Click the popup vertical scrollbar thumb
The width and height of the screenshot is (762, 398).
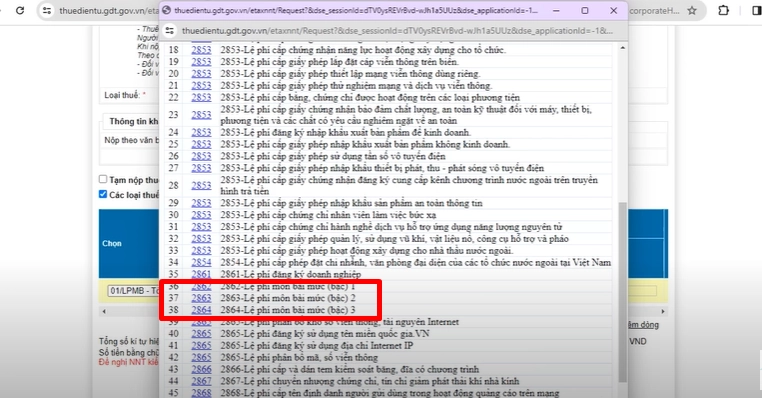click(623, 292)
